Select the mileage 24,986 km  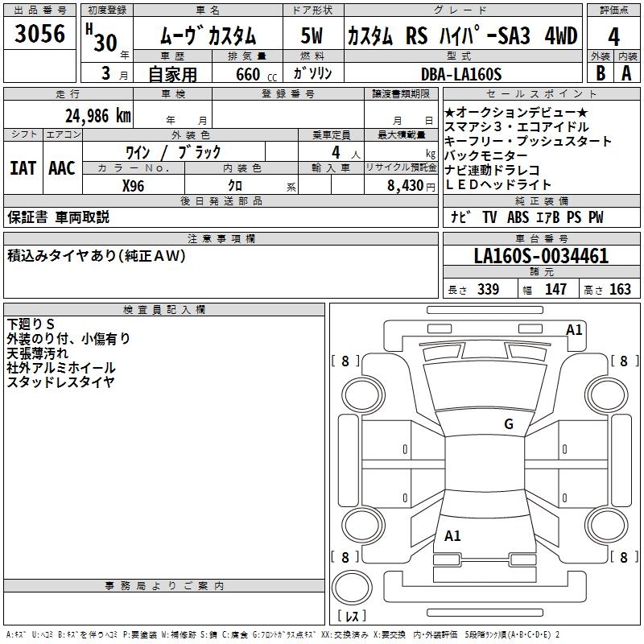[x=97, y=116]
